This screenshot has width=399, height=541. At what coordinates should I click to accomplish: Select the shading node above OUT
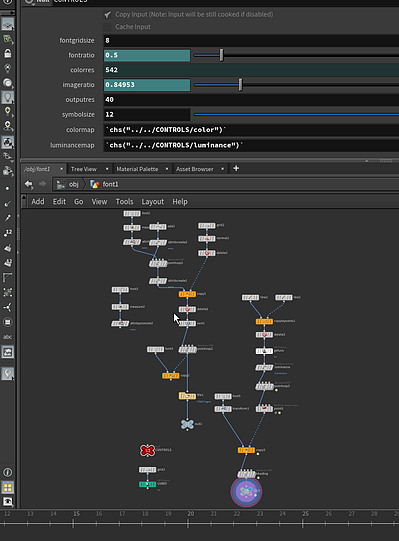click(x=246, y=474)
